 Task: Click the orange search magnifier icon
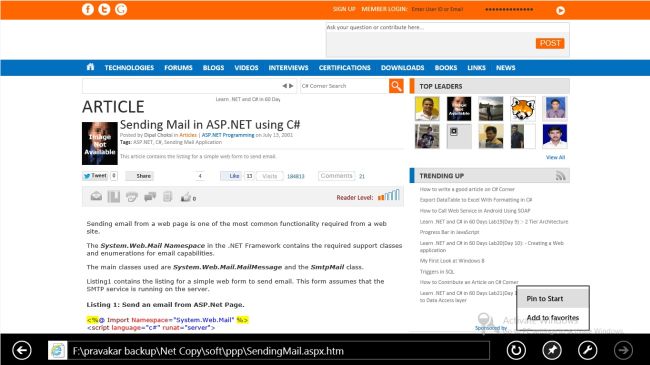tap(396, 86)
